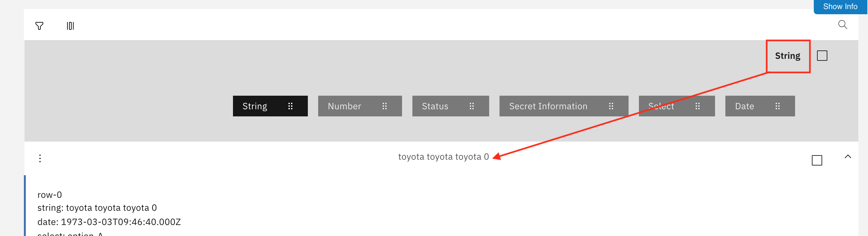868x236 pixels.
Task: Grab drag handle on Status chip
Action: click(x=472, y=106)
